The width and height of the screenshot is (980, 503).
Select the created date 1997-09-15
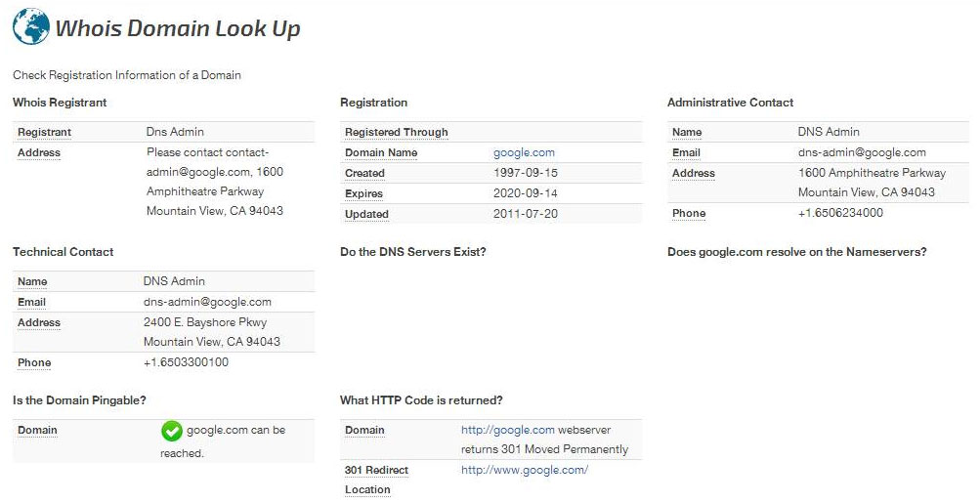coord(525,173)
